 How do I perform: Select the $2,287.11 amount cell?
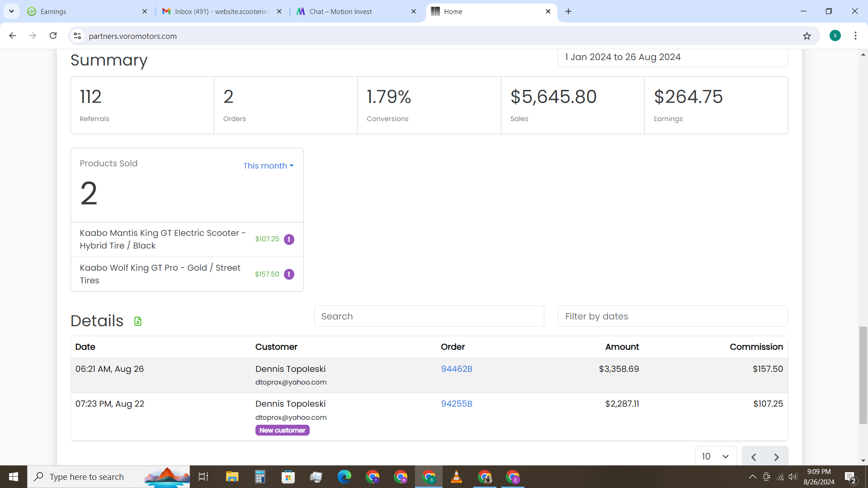point(622,404)
